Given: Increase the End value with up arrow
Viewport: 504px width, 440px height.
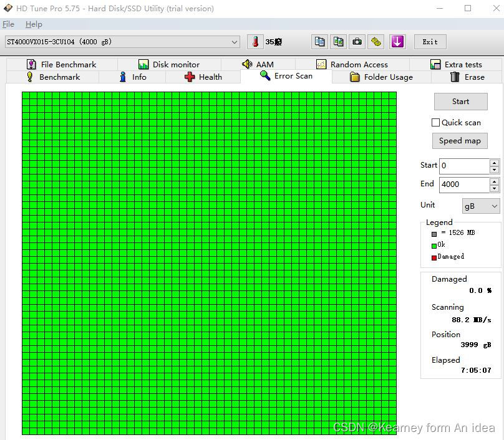Looking at the screenshot, I should 495,181.
